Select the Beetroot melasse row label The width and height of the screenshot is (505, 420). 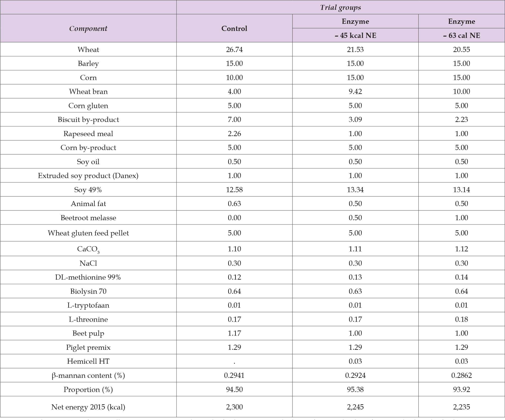click(88, 218)
